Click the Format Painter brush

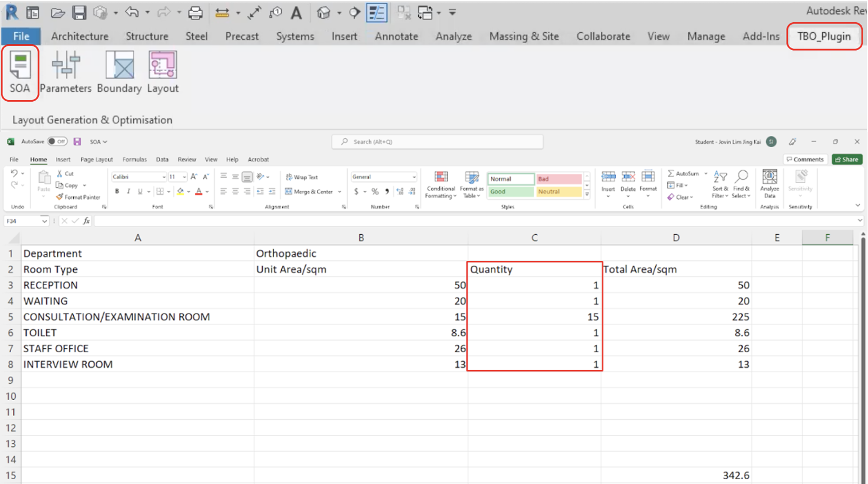point(78,197)
